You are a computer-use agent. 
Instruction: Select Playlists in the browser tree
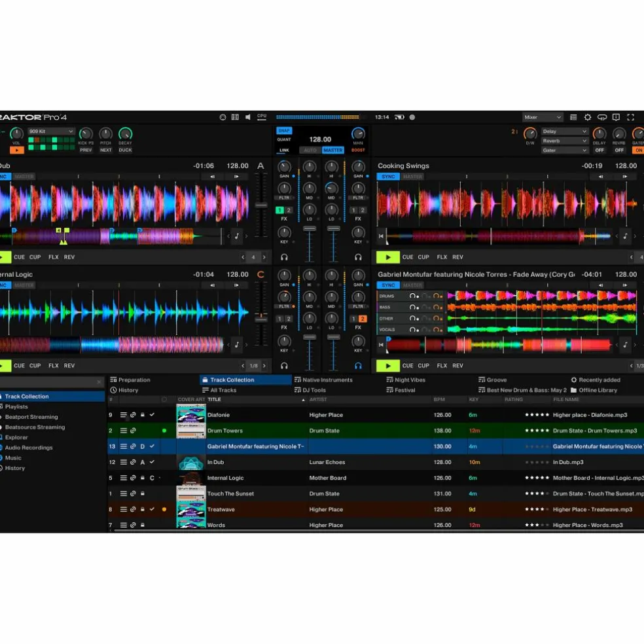pyautogui.click(x=16, y=406)
